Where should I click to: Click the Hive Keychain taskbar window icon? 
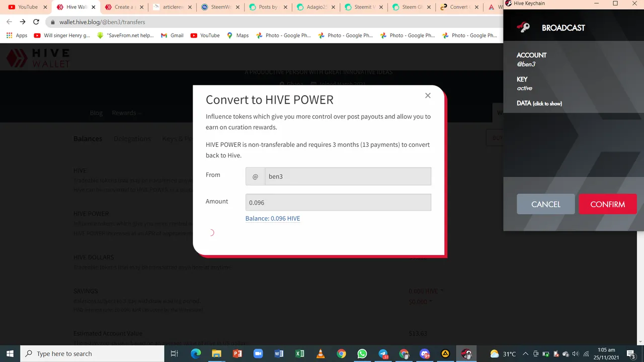(x=466, y=353)
